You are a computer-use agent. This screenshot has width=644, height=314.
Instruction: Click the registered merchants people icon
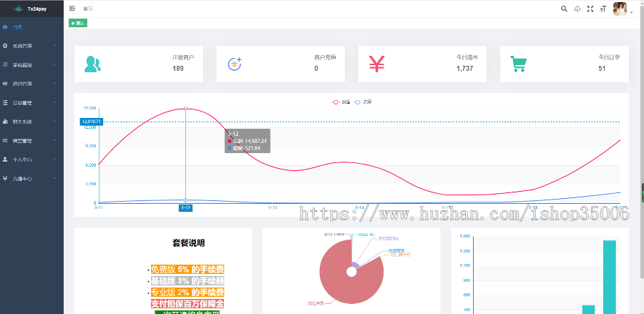[x=92, y=64]
